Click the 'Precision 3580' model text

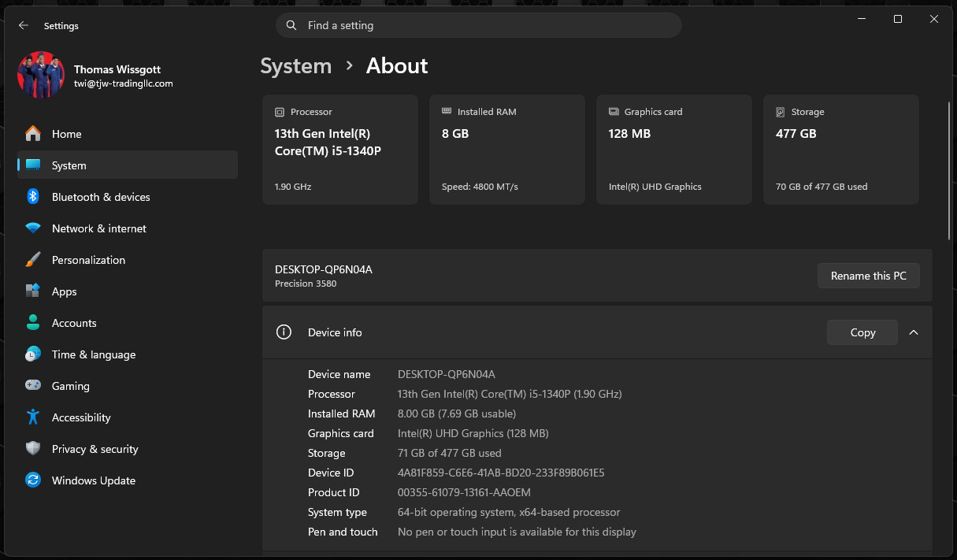point(306,284)
